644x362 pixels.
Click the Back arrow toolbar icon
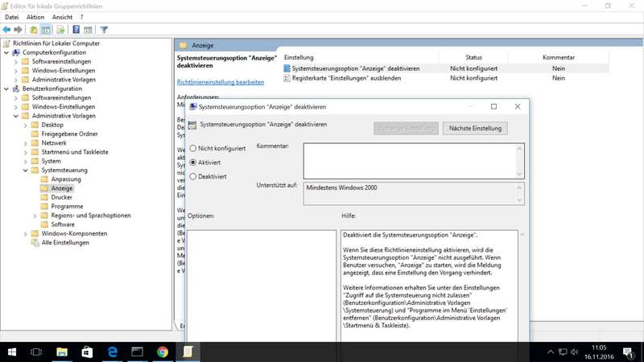(6, 30)
